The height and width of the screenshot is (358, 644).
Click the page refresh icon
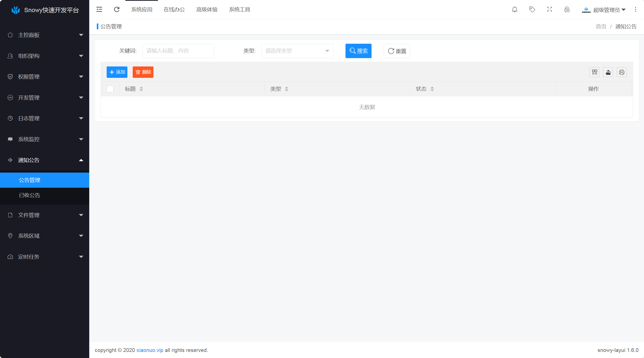click(117, 10)
